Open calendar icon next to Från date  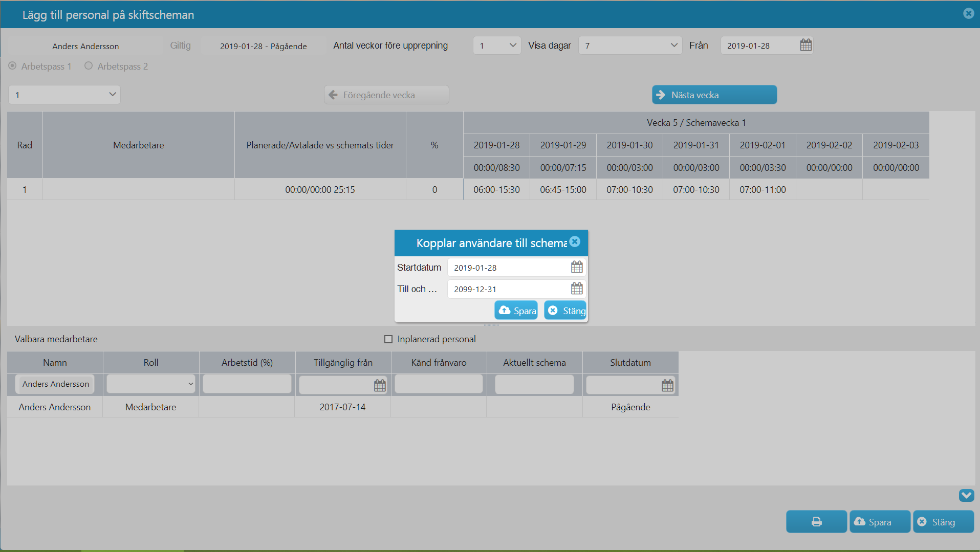pos(805,45)
